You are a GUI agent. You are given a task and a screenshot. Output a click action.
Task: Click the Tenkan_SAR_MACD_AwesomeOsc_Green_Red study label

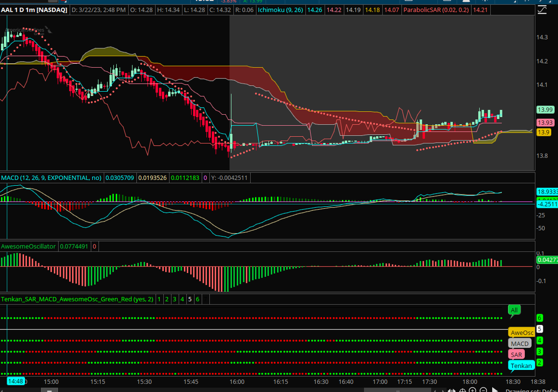coord(77,299)
